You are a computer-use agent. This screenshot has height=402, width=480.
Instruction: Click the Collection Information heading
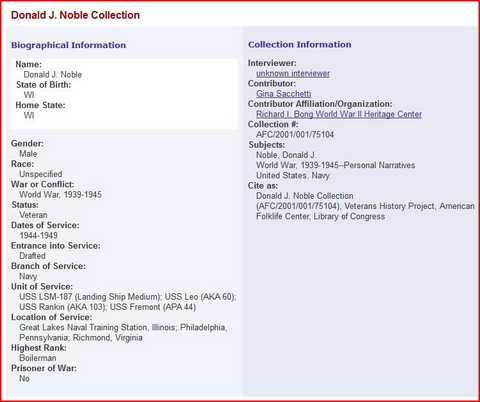[300, 44]
